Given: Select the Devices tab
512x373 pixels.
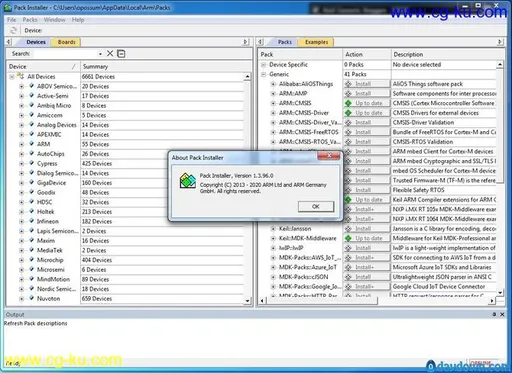Looking at the screenshot, I should coord(36,42).
